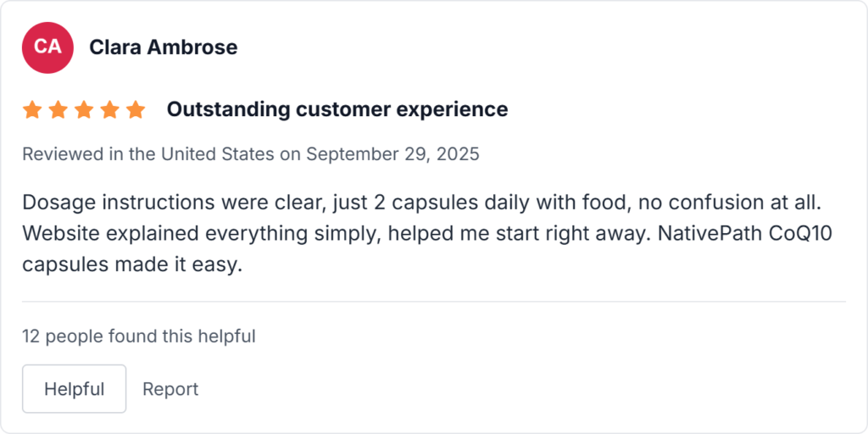
Task: Click "capsules made it easy." on last line
Action: [x=132, y=264]
